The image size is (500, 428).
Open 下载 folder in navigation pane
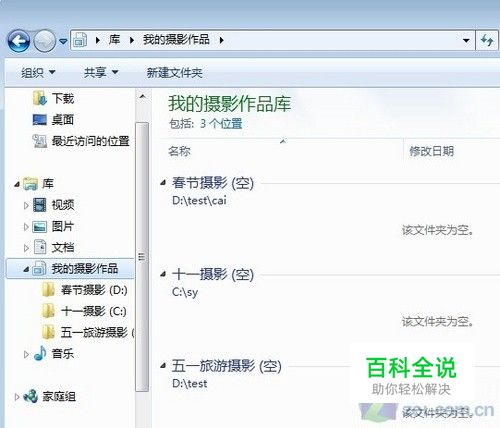pos(63,99)
